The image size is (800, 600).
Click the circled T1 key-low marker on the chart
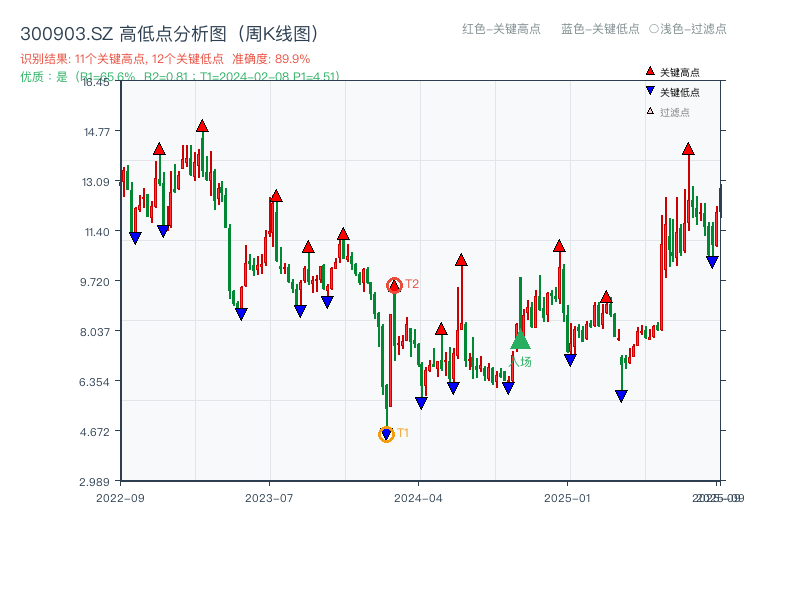pos(385,433)
